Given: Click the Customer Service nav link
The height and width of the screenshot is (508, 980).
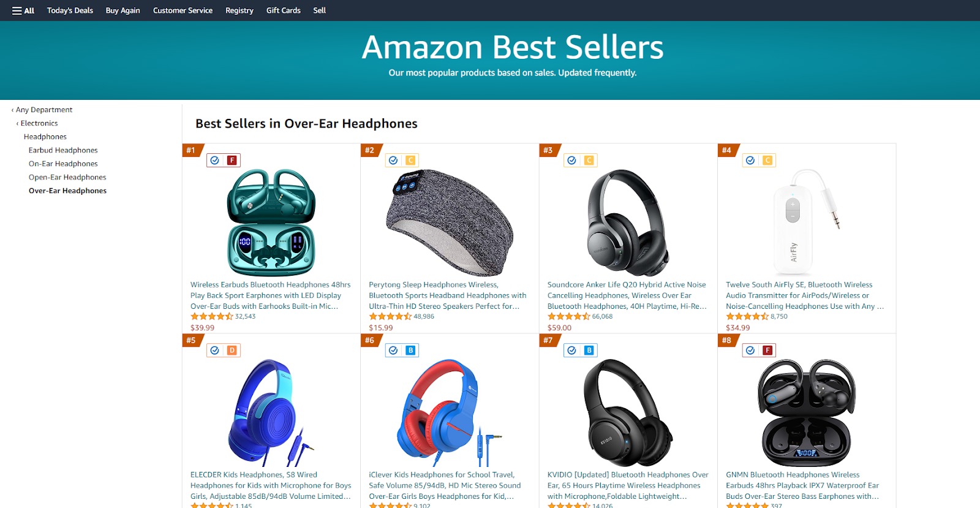Looking at the screenshot, I should click(183, 10).
